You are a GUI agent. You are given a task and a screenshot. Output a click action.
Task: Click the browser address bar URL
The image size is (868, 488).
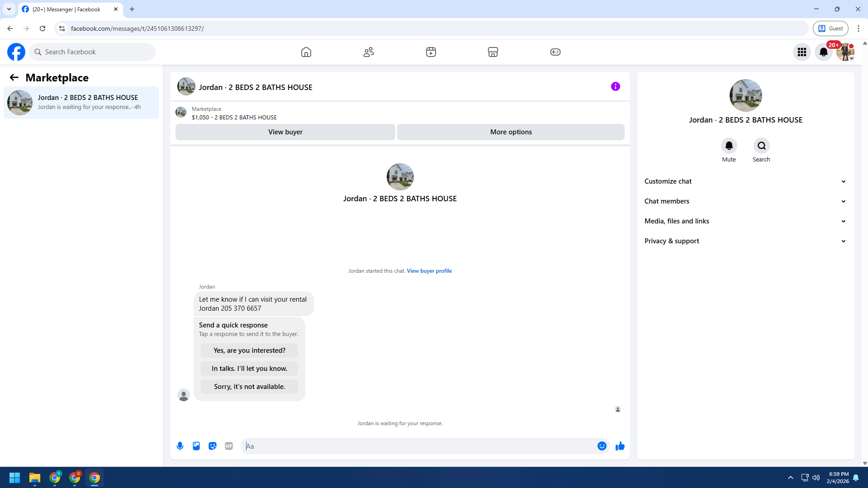138,28
